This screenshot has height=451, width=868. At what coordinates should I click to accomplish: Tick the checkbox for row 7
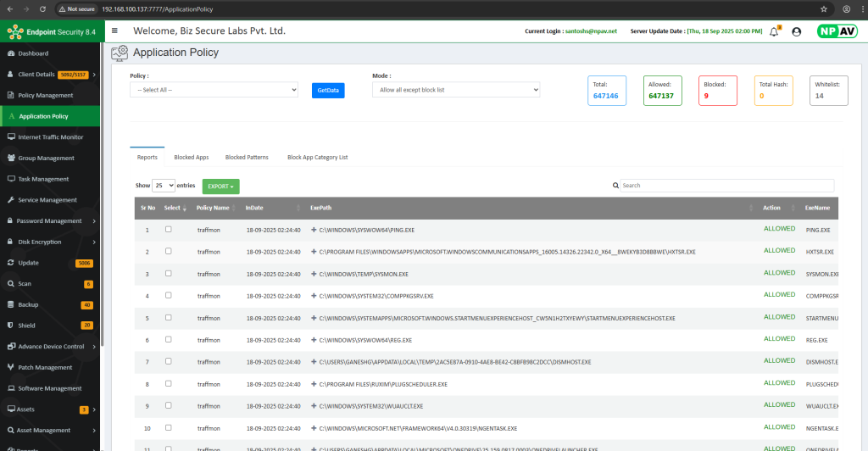169,362
